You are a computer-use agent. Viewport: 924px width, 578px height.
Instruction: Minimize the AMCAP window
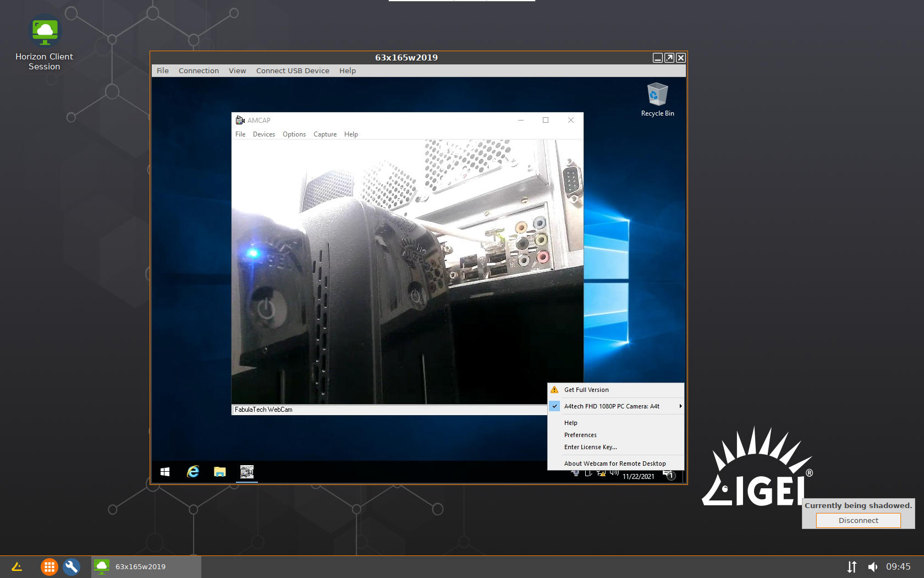click(x=520, y=120)
